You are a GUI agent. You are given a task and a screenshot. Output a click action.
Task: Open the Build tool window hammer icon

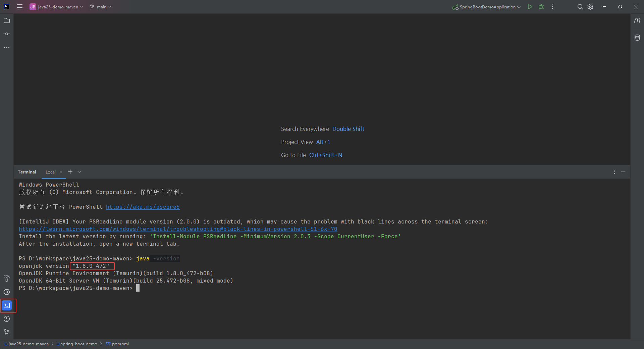[7, 279]
